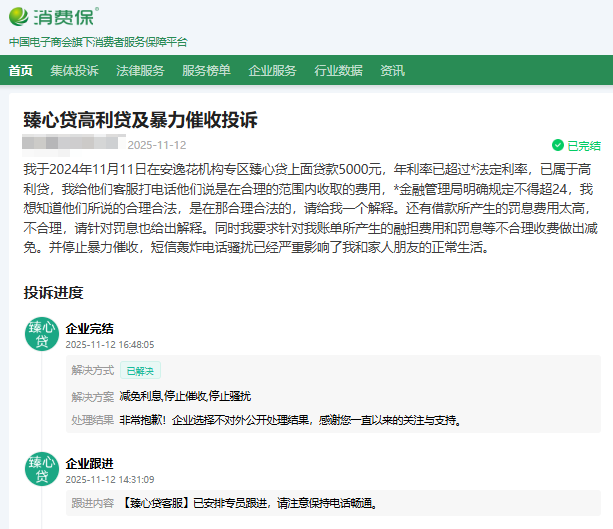Viewport: 613px width, 529px height.
Task: Click the green 已完结 checkmark icon
Action: coord(557,145)
